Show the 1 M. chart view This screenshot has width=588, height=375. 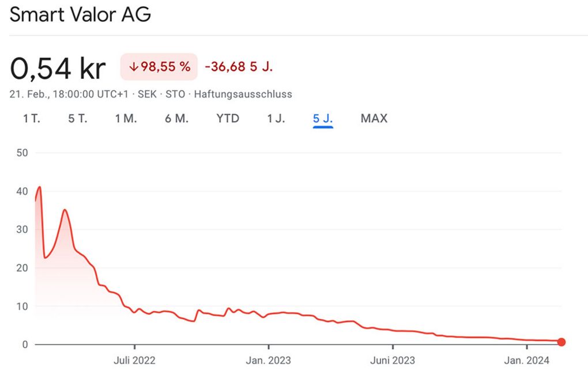pyautogui.click(x=126, y=119)
